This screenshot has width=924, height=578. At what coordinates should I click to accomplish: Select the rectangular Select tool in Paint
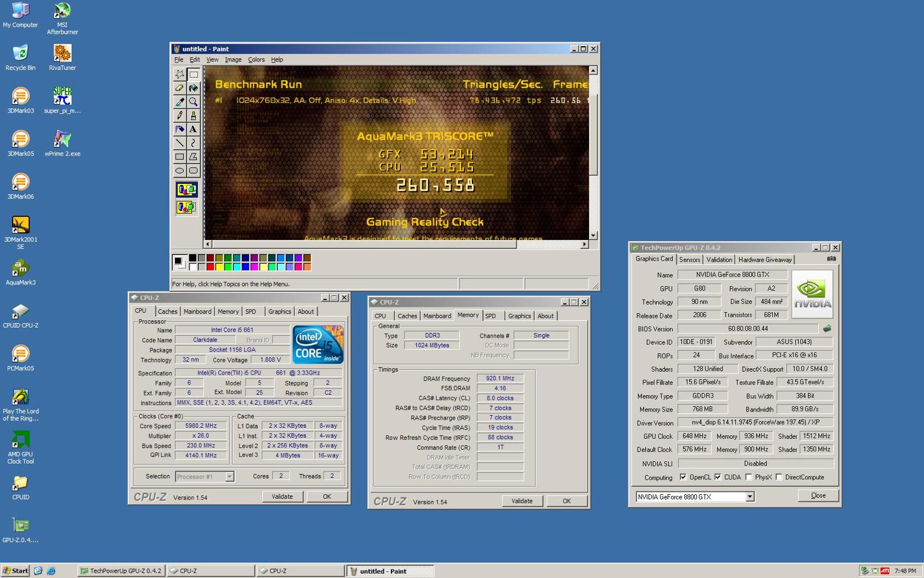tap(193, 74)
